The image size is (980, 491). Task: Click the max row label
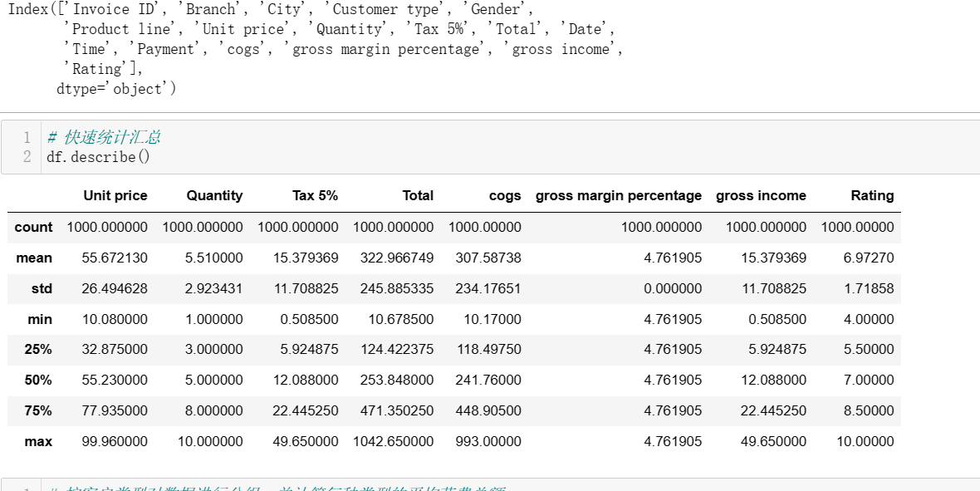click(38, 441)
